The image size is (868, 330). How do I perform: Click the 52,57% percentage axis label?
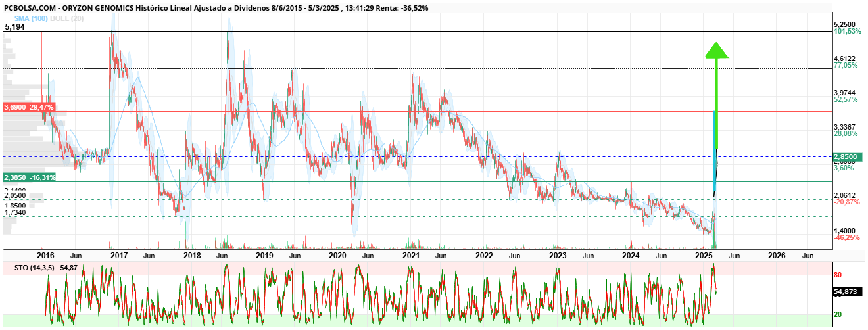tap(846, 100)
